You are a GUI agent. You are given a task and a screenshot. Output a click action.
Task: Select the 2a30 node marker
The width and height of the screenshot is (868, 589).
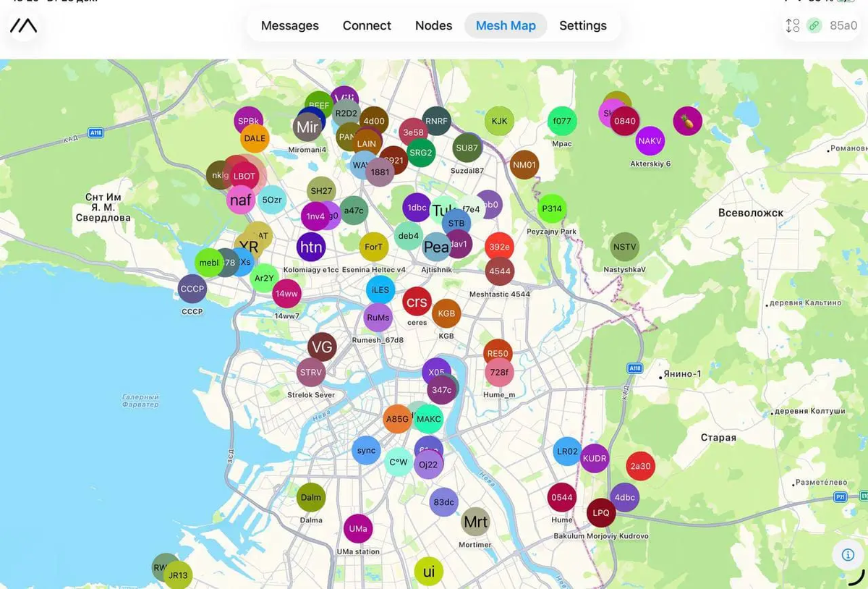pos(640,466)
